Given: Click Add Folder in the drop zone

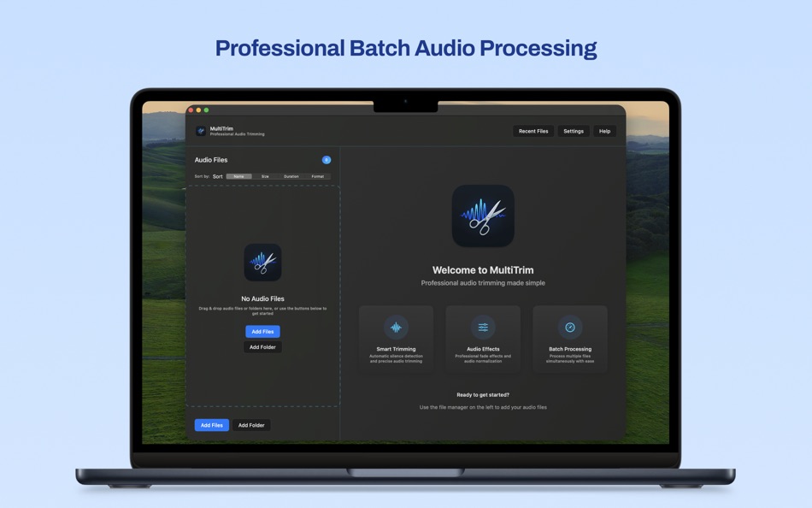Looking at the screenshot, I should (x=262, y=346).
